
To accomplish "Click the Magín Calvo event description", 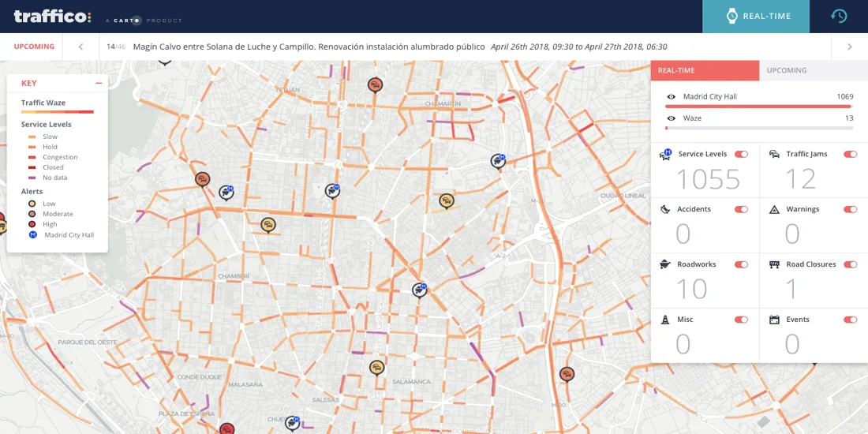I will point(309,47).
